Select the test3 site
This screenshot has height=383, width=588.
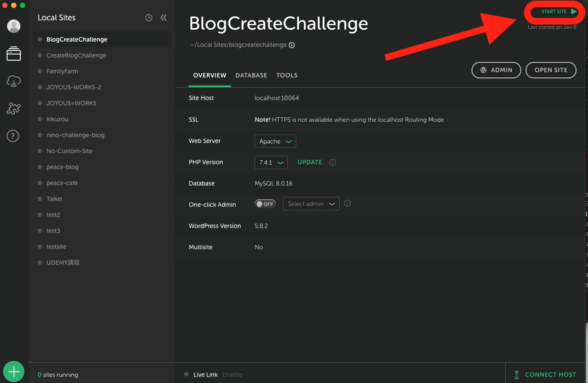[102, 231]
